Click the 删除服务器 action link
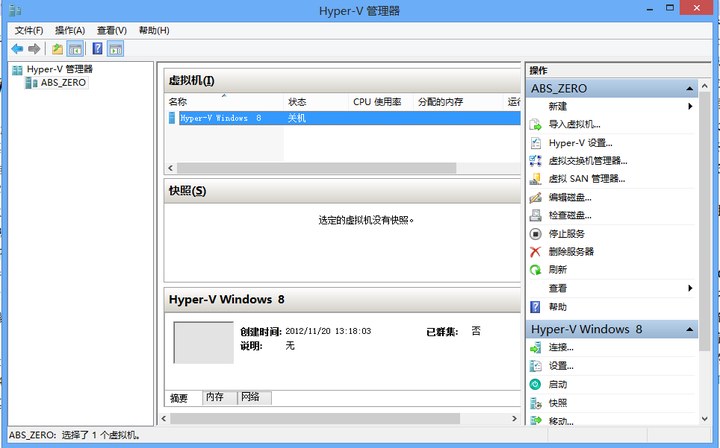 click(571, 252)
